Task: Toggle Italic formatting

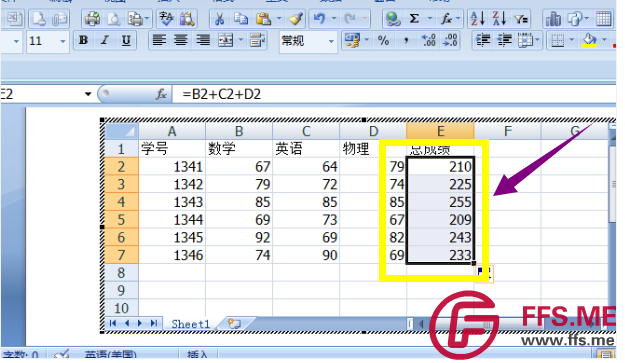Action: [105, 40]
